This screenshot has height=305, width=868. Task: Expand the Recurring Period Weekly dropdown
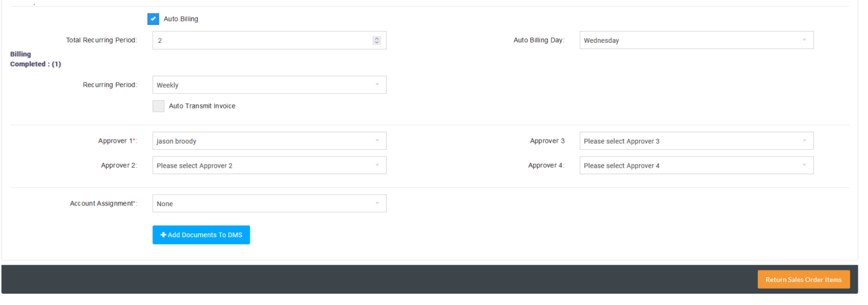(270, 85)
